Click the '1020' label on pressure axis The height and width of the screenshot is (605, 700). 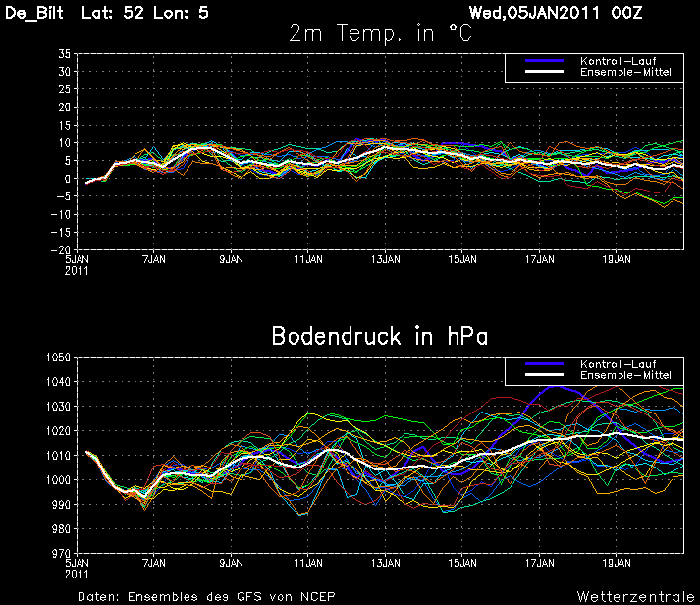click(x=59, y=431)
